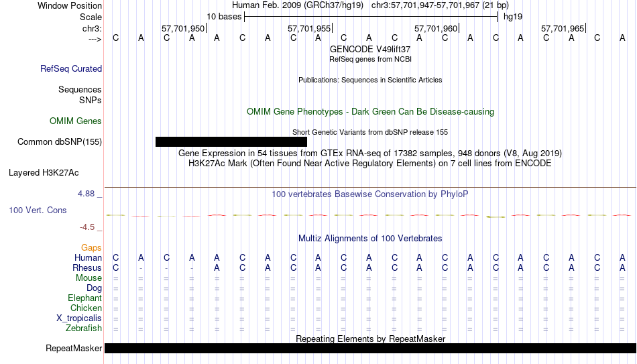
Task: Click the Common dbSNP(155) track label
Action: point(59,142)
